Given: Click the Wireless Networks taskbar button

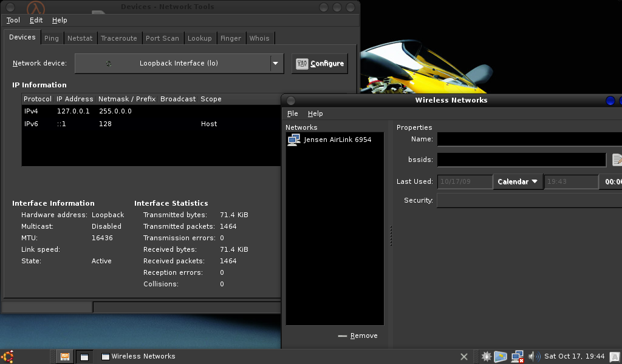Looking at the screenshot, I should 138,357.
